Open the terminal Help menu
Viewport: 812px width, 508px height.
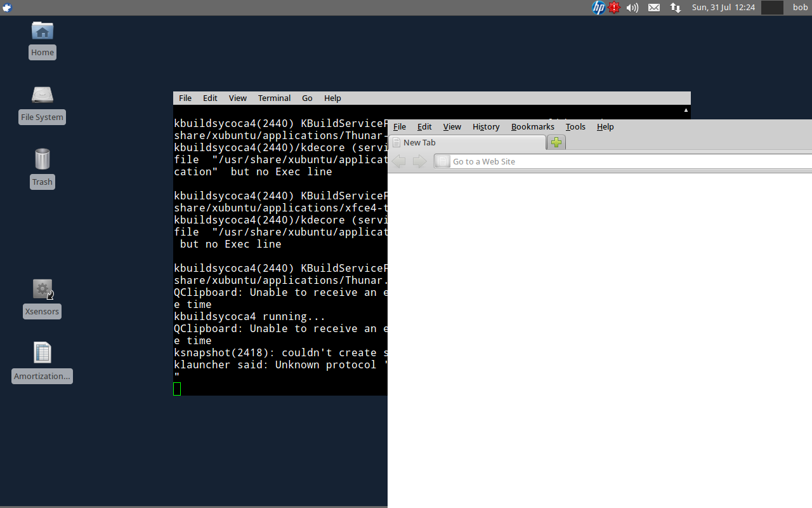pyautogui.click(x=332, y=98)
